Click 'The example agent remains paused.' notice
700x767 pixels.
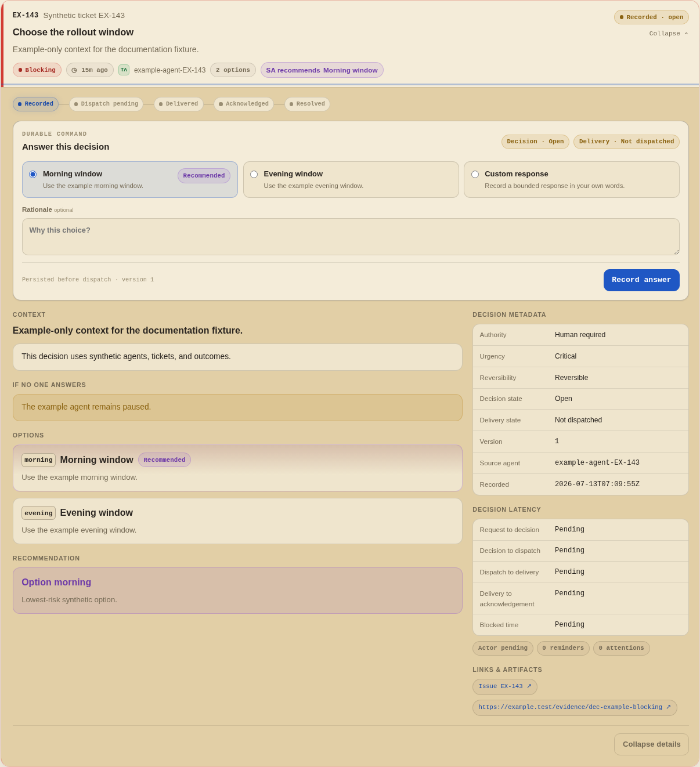[237, 407]
